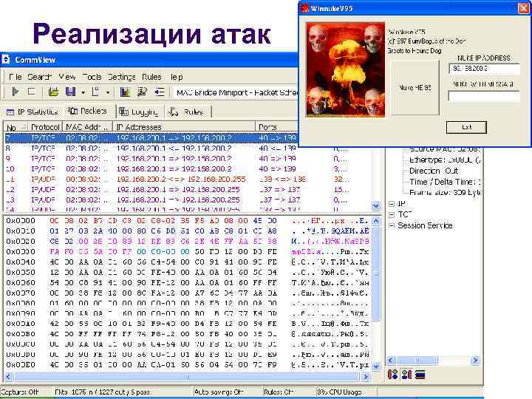Click the hex view horizontal scroll left arrow

coord(9,376)
